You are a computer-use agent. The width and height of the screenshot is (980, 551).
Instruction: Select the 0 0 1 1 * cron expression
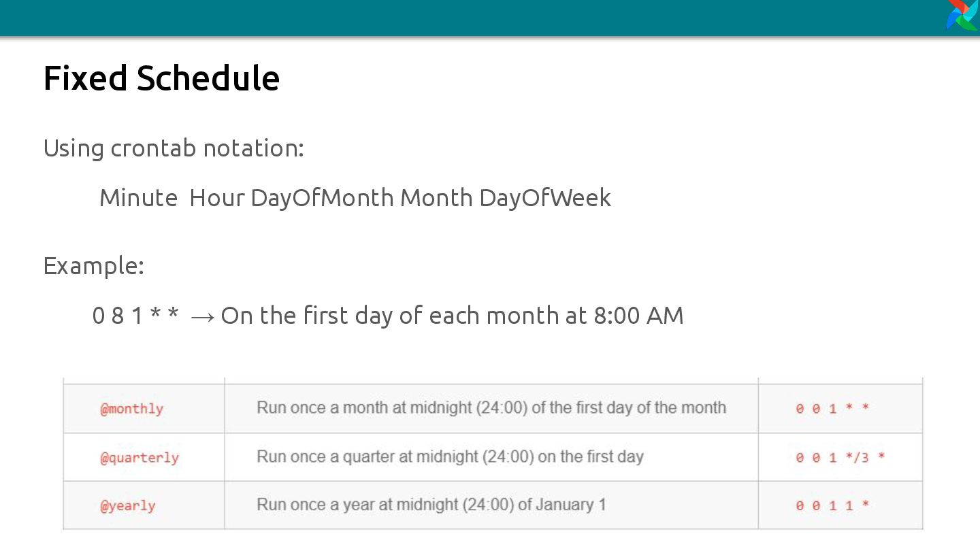click(832, 505)
